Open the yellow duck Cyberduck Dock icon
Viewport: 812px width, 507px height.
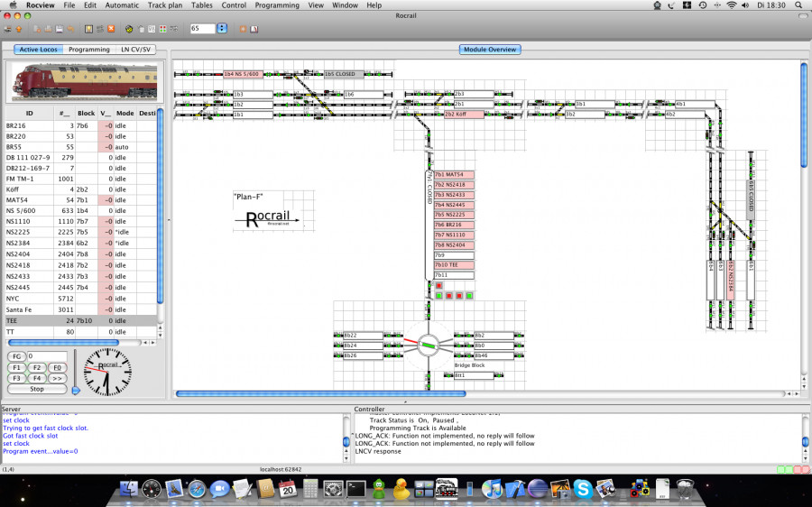tap(401, 488)
